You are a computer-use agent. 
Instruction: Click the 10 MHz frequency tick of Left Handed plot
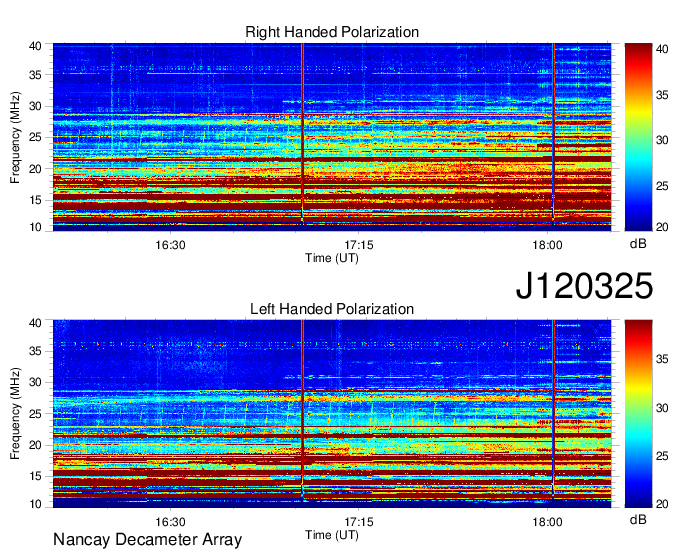click(35, 503)
